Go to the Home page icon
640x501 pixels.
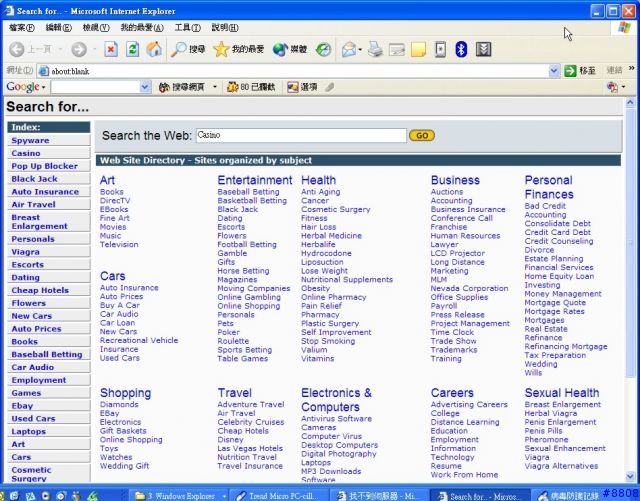click(x=154, y=49)
